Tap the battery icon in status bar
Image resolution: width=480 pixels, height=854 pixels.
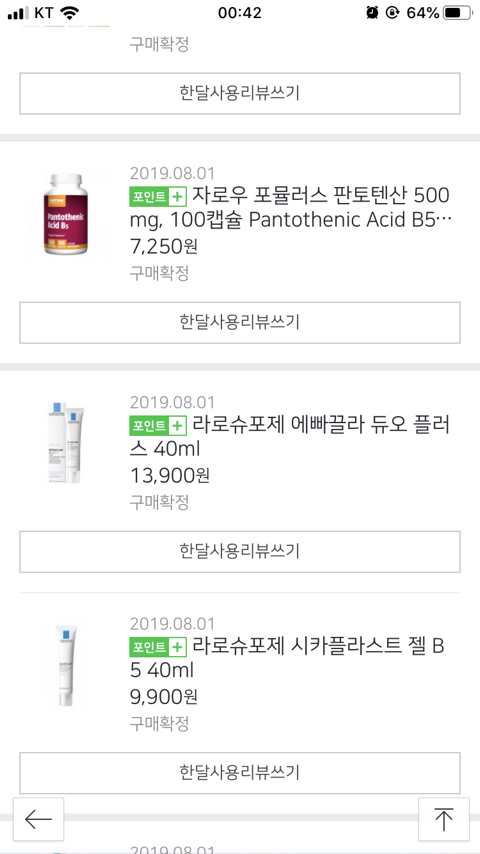458,13
